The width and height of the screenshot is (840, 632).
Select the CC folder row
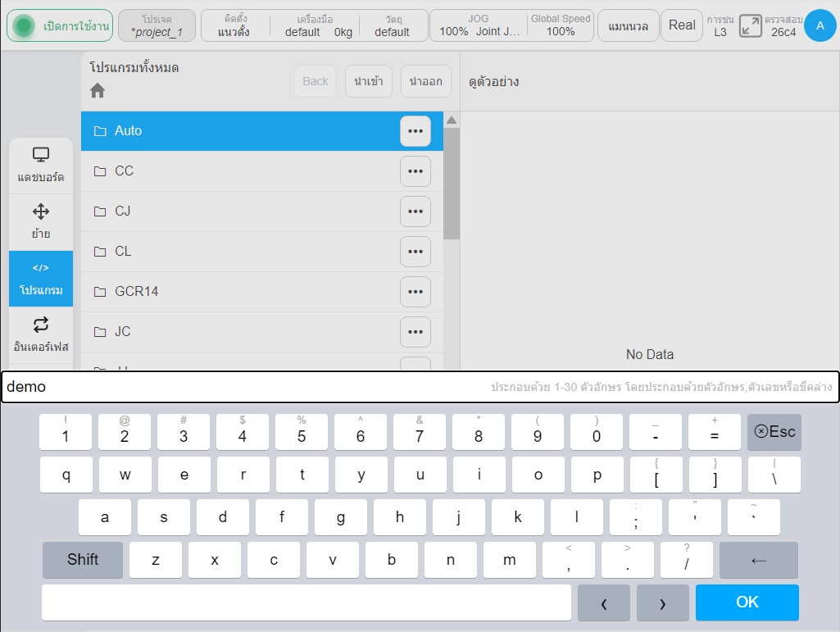(x=262, y=171)
